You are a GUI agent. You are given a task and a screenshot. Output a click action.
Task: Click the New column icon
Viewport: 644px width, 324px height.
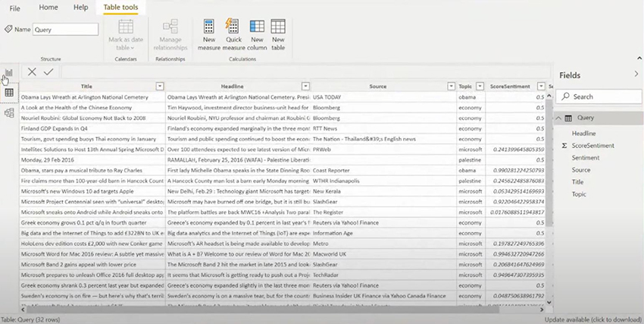point(257,32)
